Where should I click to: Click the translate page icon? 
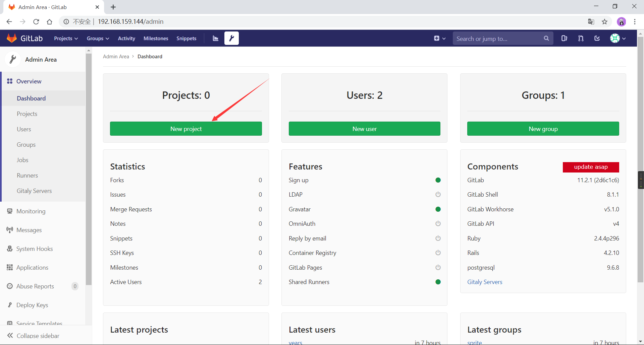591,22
